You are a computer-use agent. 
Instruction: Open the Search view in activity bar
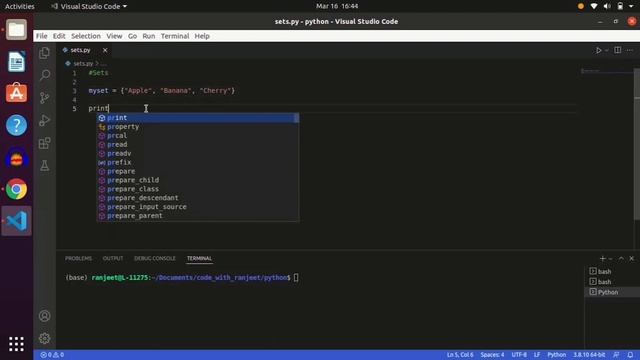click(x=44, y=75)
